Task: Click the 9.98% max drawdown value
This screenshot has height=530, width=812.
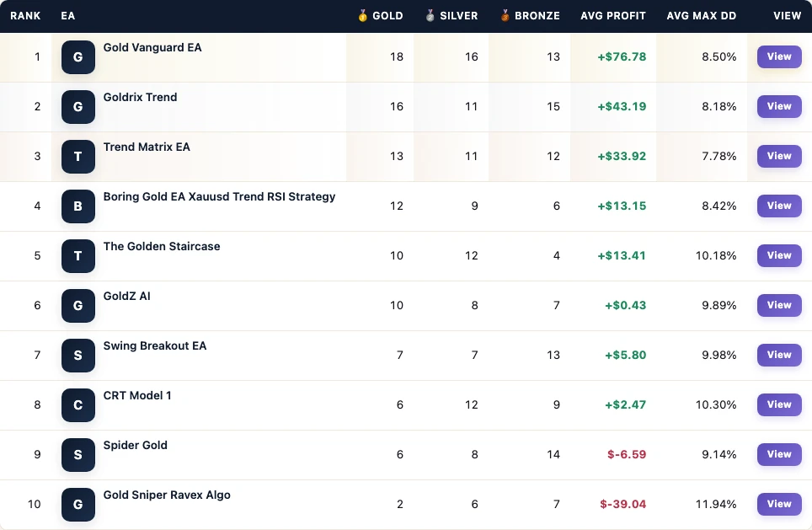Action: (719, 356)
